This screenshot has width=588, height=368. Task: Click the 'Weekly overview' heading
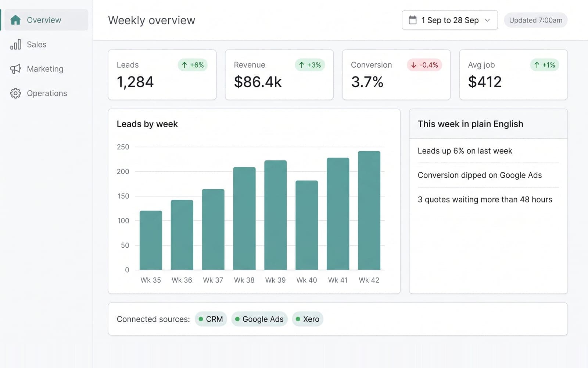[x=151, y=20]
